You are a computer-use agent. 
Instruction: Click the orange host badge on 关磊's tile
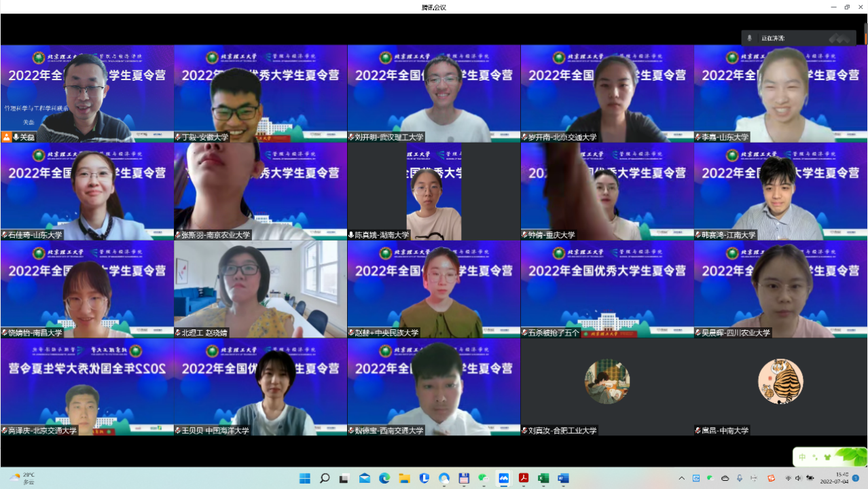(x=6, y=137)
